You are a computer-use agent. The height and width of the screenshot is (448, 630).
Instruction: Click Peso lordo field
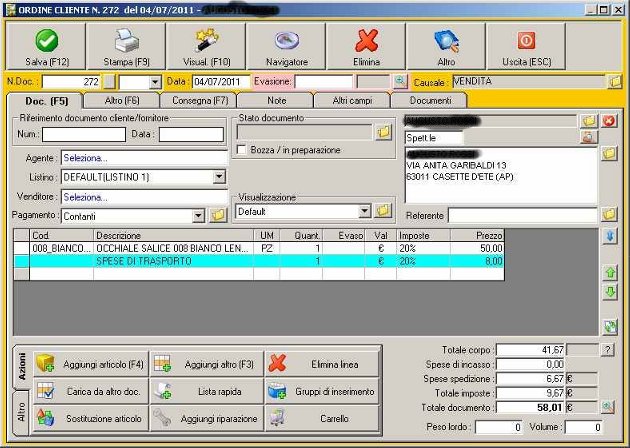coord(499,427)
